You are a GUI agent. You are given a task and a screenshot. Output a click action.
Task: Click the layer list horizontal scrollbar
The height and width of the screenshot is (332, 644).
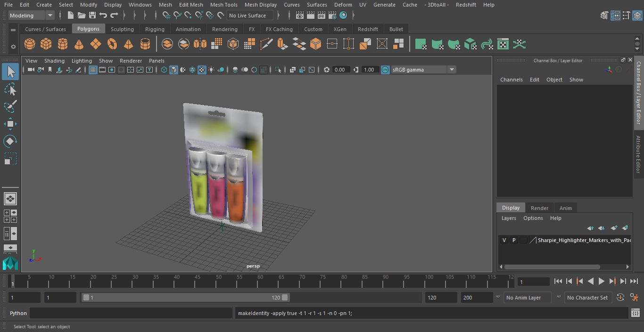(552, 267)
